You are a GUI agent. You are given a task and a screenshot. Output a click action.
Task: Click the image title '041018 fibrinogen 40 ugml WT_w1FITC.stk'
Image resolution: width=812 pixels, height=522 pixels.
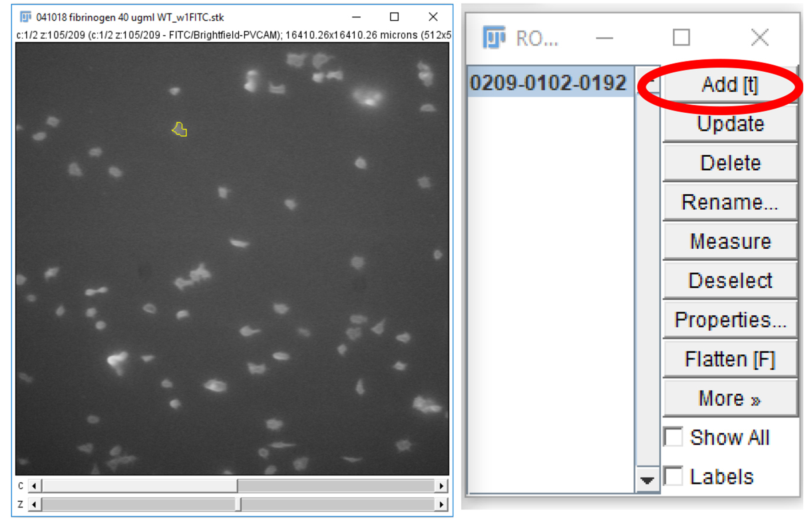coord(130,17)
